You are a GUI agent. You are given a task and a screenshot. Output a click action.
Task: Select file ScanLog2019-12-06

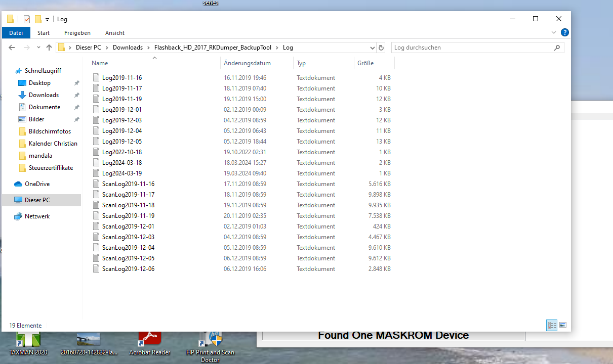tap(128, 269)
